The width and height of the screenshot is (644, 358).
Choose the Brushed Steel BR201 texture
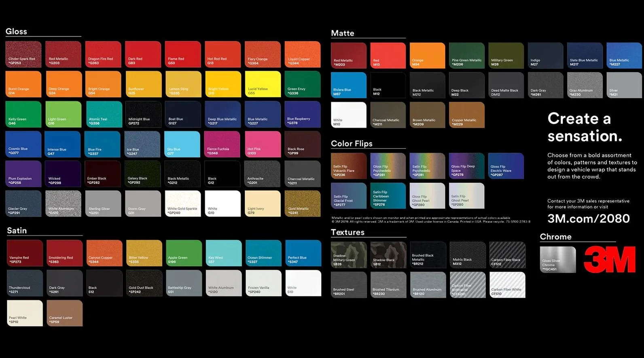349,285
